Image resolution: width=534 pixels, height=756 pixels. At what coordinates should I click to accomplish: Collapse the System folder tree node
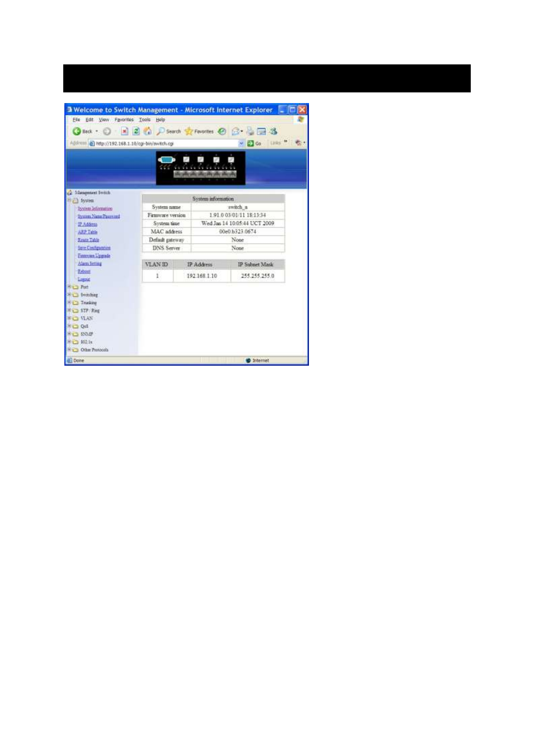(69, 200)
